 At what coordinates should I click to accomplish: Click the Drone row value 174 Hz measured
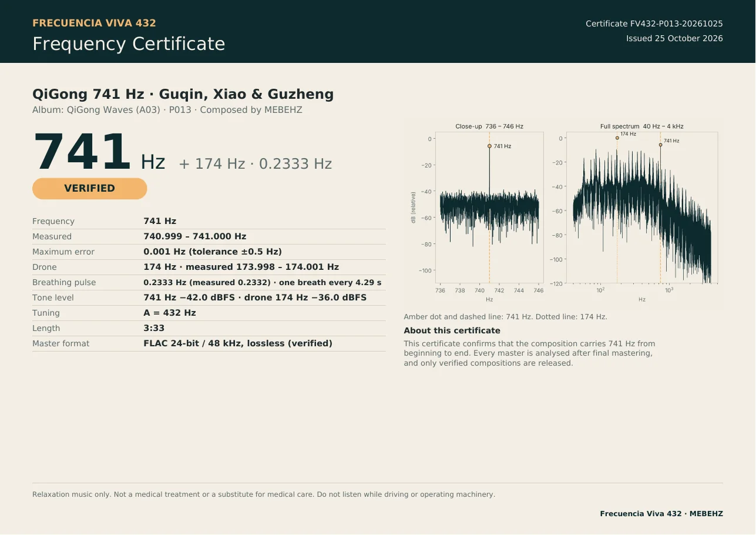click(241, 267)
